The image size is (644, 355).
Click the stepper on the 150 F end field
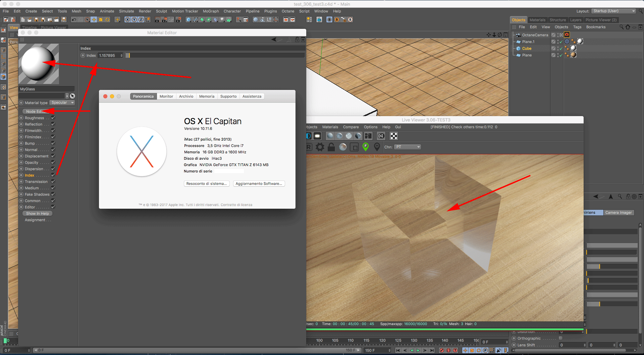click(x=389, y=350)
